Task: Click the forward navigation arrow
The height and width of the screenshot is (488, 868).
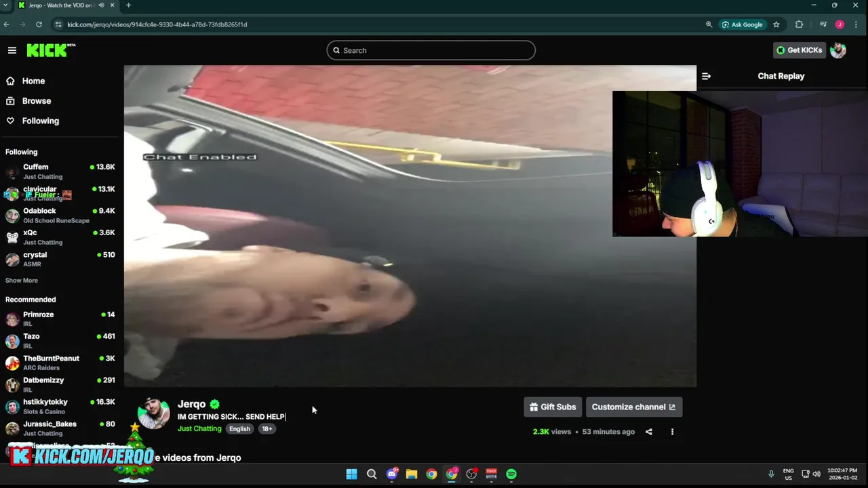Action: pos(22,24)
